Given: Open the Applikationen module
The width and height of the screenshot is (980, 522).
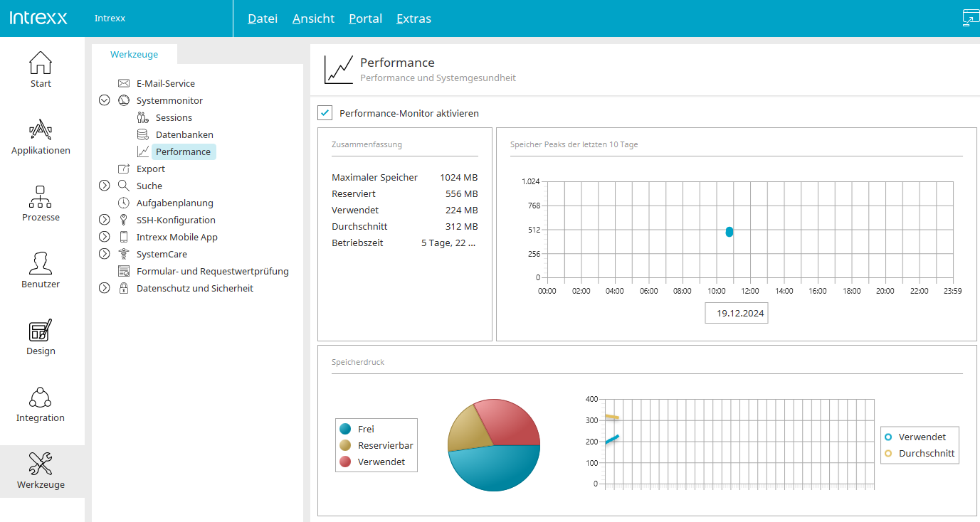Looking at the screenshot, I should coord(41,136).
